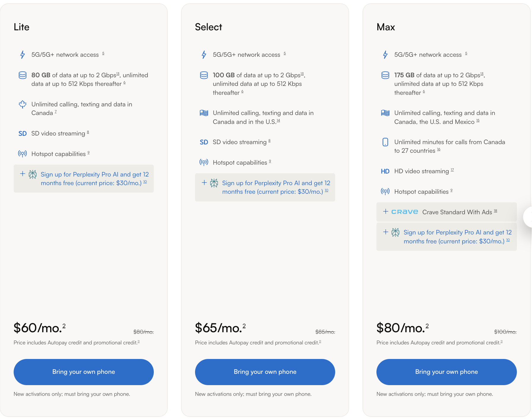Image resolution: width=532 pixels, height=419 pixels.
Task: Click the maple leaf icon in Lite plan
Action: (x=23, y=104)
